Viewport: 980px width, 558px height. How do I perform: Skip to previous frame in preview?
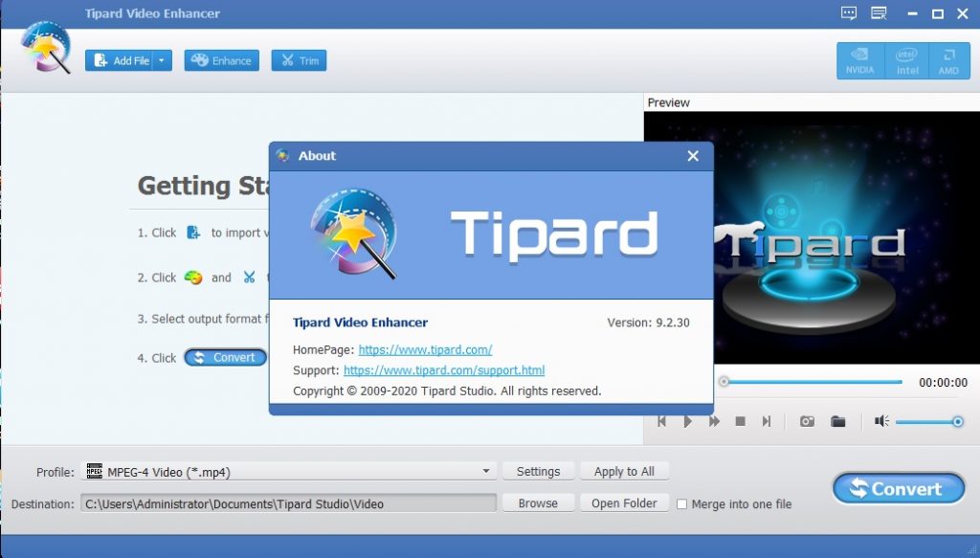point(661,422)
